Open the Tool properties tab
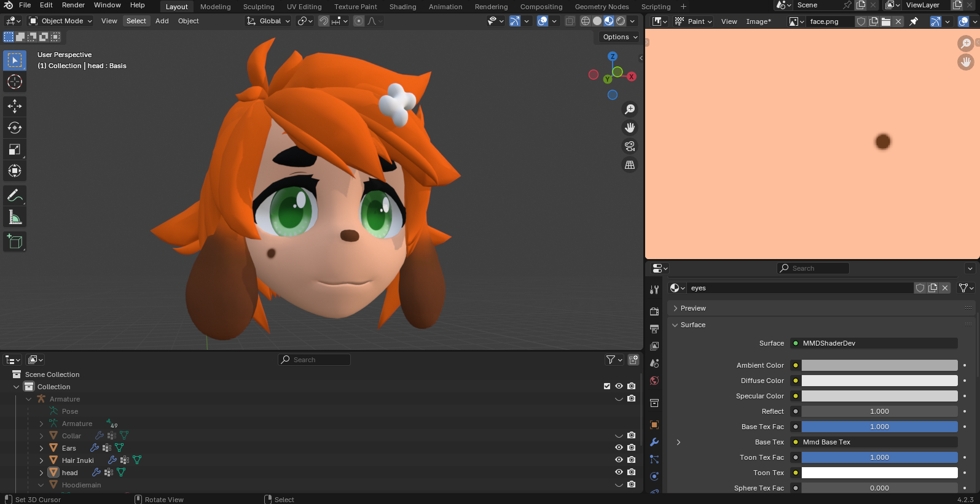The width and height of the screenshot is (980, 504). pos(654,289)
